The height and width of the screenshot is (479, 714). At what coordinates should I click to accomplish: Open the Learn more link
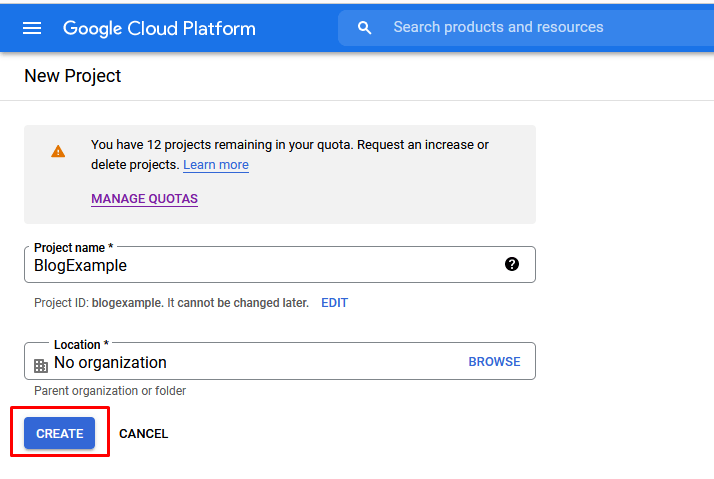pyautogui.click(x=216, y=165)
